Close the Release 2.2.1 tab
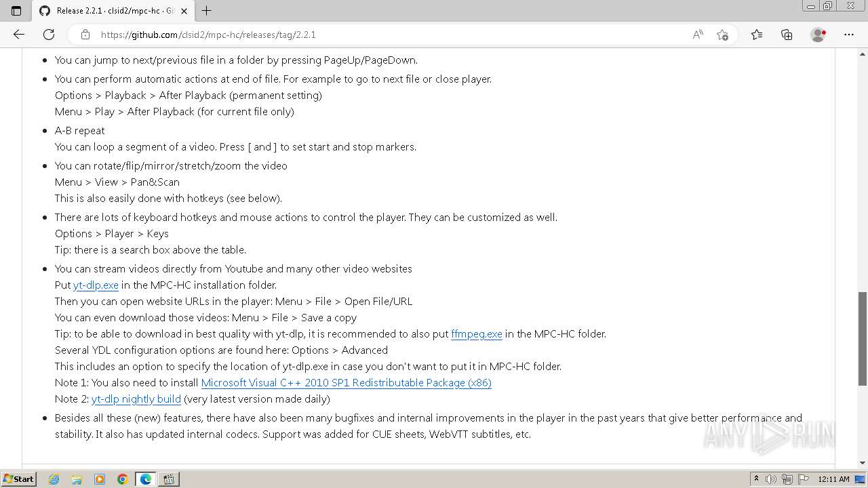868x488 pixels. pos(184,11)
